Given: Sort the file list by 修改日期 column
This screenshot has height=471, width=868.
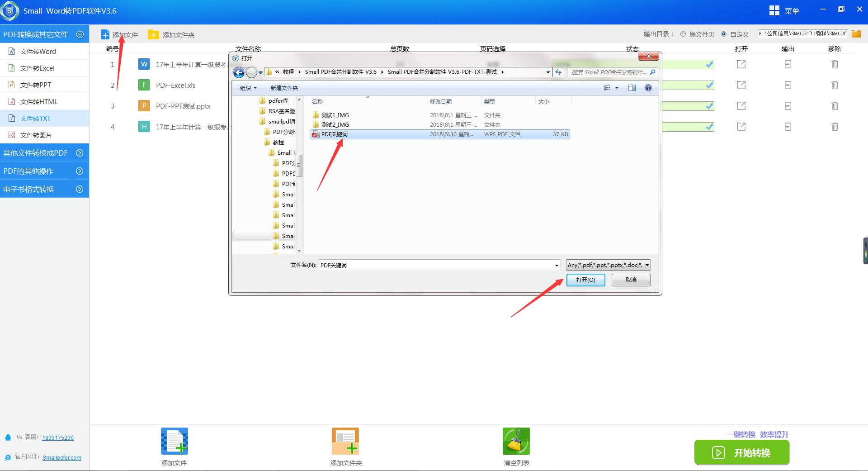Looking at the screenshot, I should (441, 102).
